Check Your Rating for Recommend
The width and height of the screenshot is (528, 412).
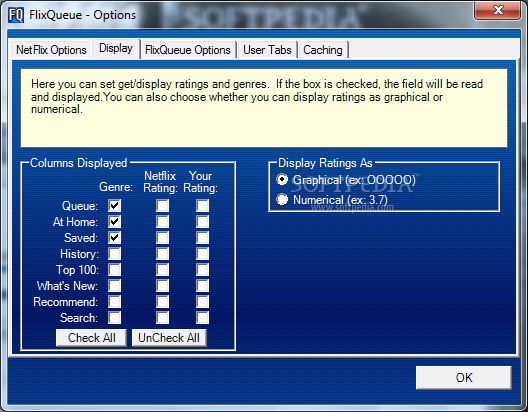202,302
